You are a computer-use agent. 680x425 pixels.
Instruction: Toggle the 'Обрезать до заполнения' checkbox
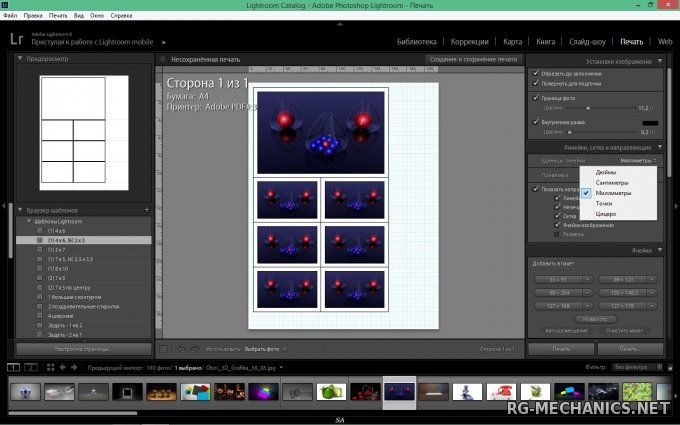pyautogui.click(x=536, y=73)
